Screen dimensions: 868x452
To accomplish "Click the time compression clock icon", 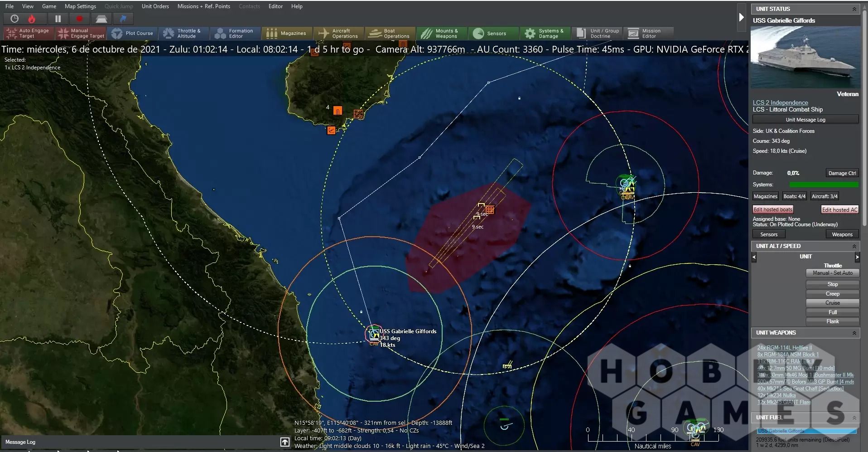I will (x=14, y=19).
